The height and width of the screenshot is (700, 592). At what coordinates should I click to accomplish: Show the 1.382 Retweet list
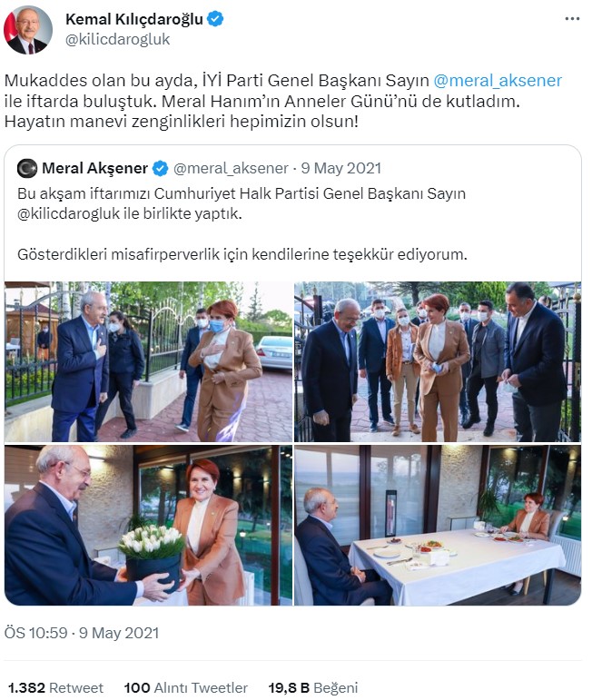(55, 688)
